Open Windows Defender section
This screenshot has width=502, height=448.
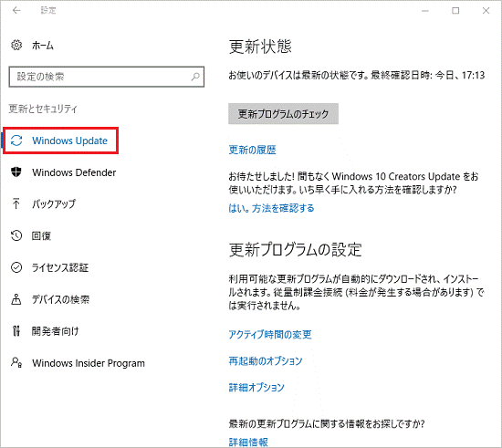click(x=74, y=172)
